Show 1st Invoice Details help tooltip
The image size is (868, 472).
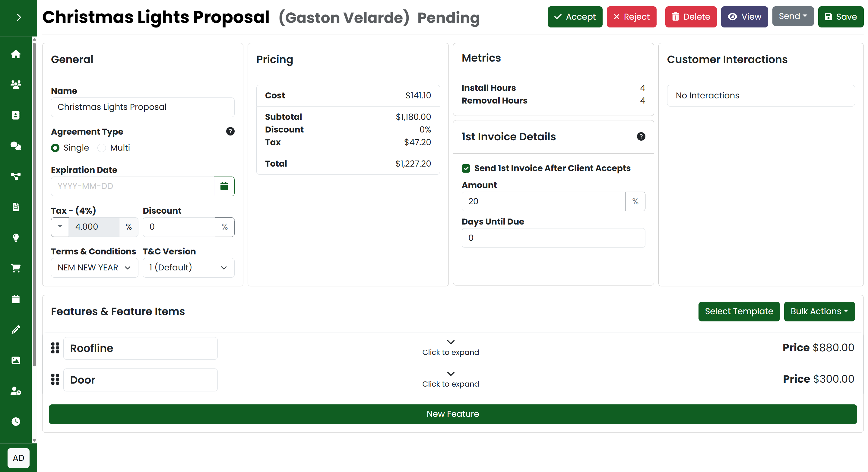point(641,136)
